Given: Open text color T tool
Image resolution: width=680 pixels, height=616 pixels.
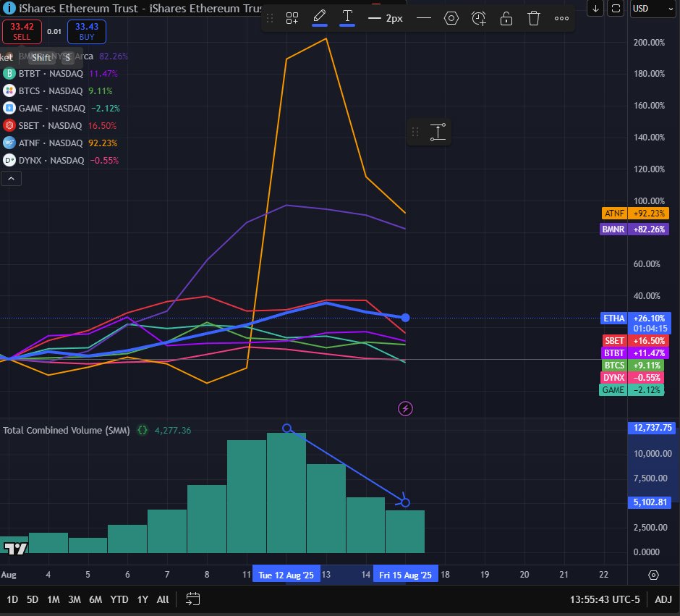Looking at the screenshot, I should (x=347, y=18).
